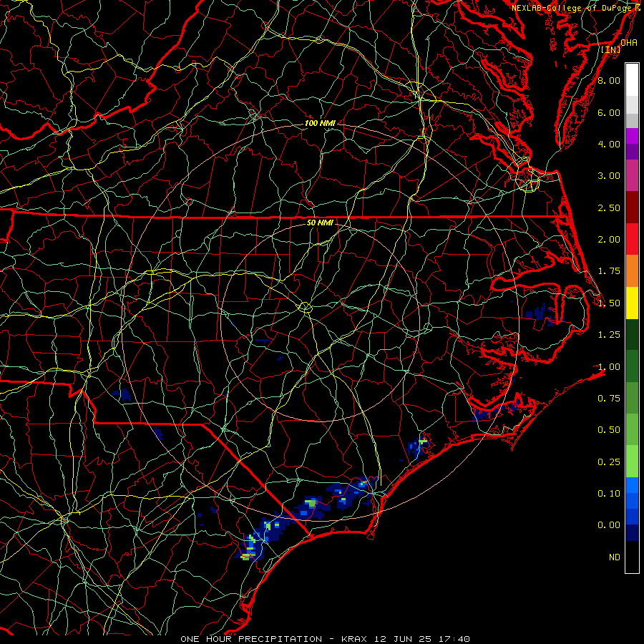Click the 3.00 legend value

click(x=609, y=176)
